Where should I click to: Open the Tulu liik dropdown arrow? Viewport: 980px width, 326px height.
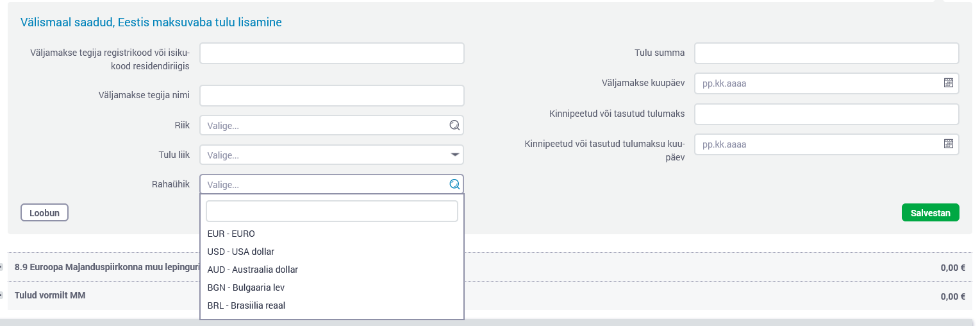click(454, 155)
